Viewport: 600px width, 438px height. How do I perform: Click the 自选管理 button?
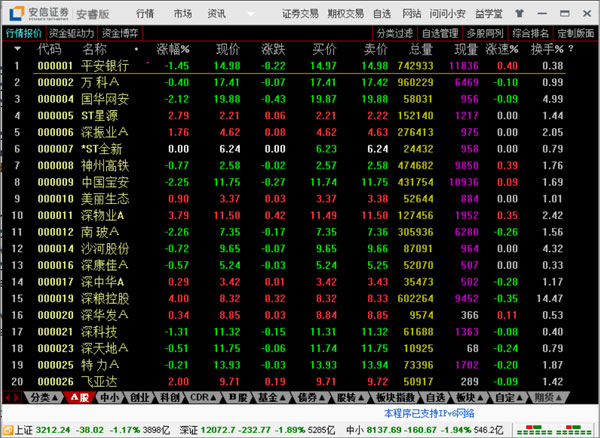click(x=440, y=33)
